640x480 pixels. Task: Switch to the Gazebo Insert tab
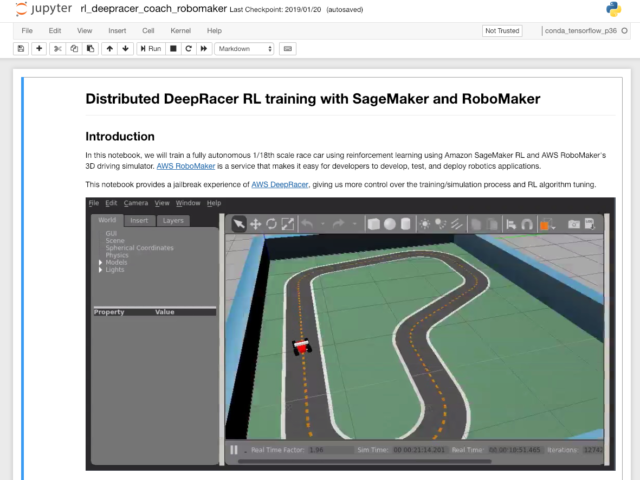coord(139,220)
